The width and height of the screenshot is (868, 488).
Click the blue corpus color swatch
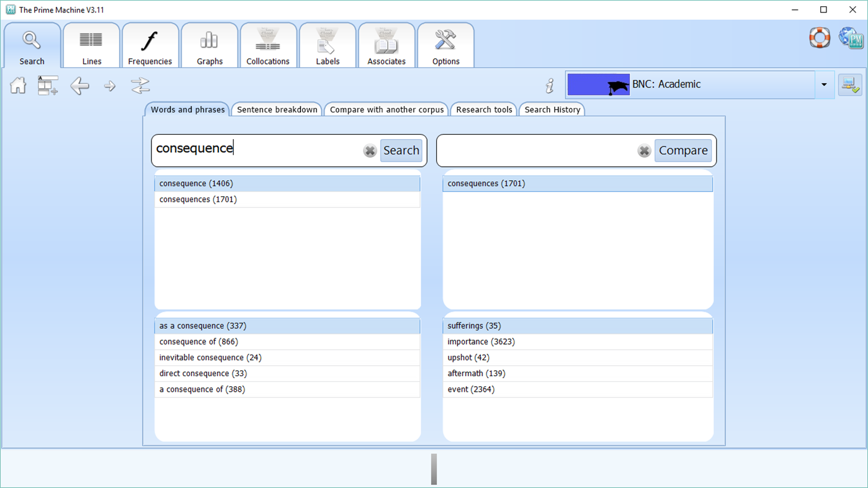tap(599, 85)
